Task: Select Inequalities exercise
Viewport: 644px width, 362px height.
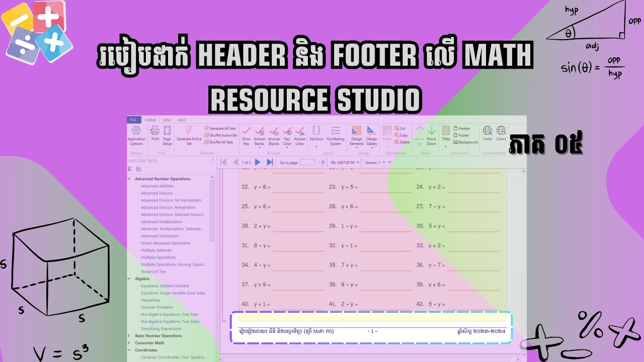Action: 151,300
